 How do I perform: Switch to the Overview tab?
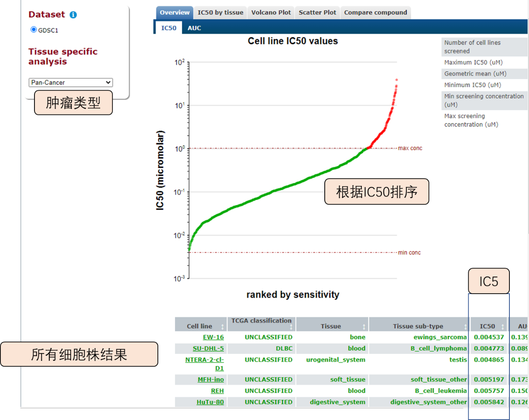(174, 12)
